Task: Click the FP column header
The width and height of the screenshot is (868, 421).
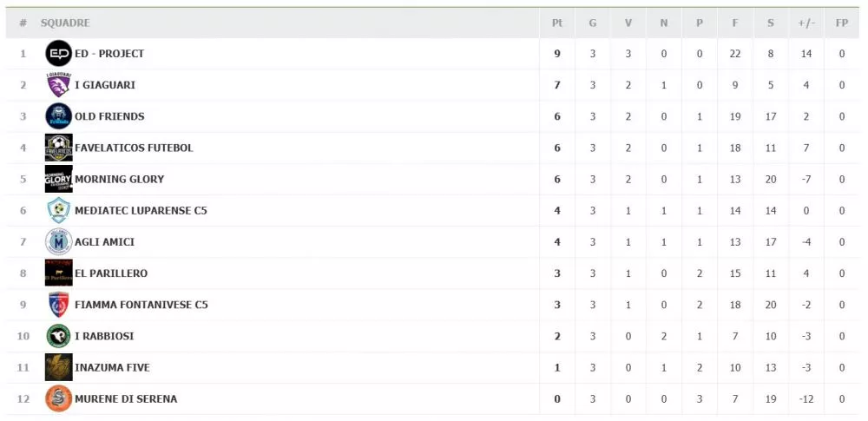Action: (841, 23)
